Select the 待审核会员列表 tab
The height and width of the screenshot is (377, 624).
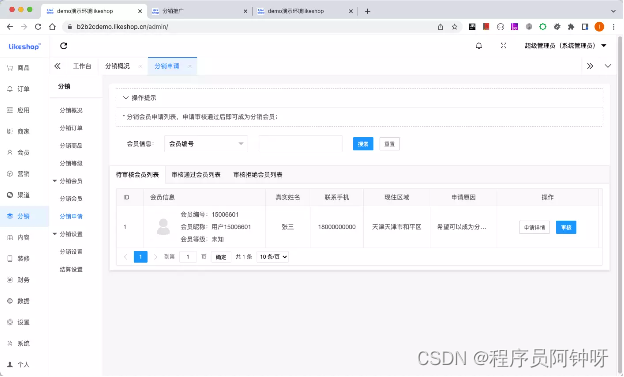138,175
